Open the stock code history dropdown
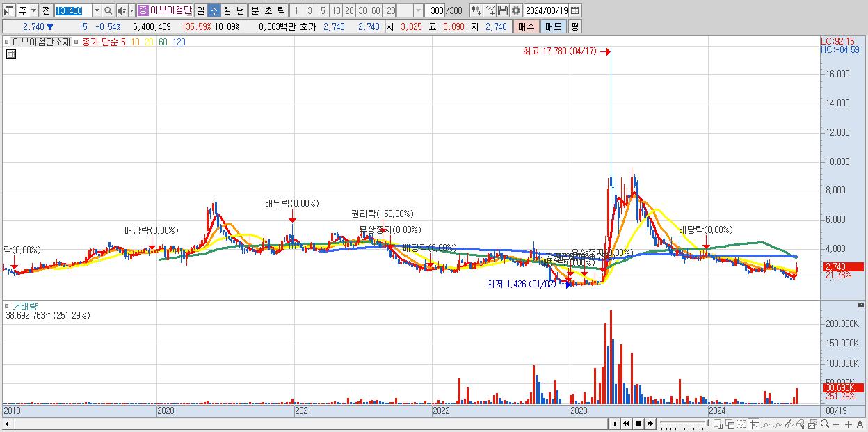This screenshot has height=432, width=868. point(97,10)
